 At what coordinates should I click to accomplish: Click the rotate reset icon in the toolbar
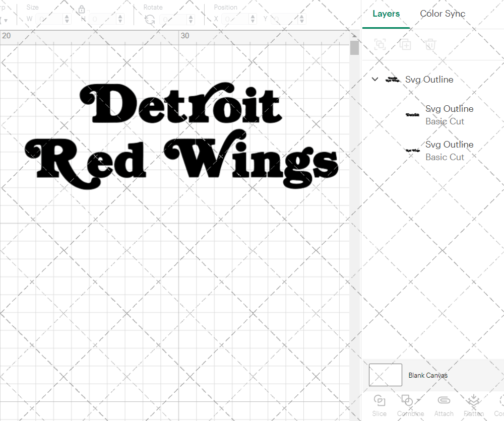150,19
